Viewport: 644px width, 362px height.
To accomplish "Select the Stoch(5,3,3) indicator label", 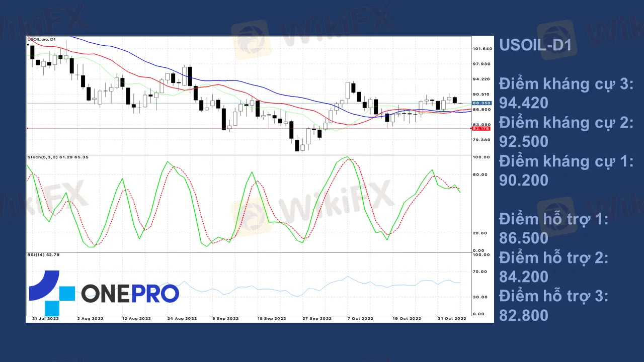I will [x=57, y=157].
